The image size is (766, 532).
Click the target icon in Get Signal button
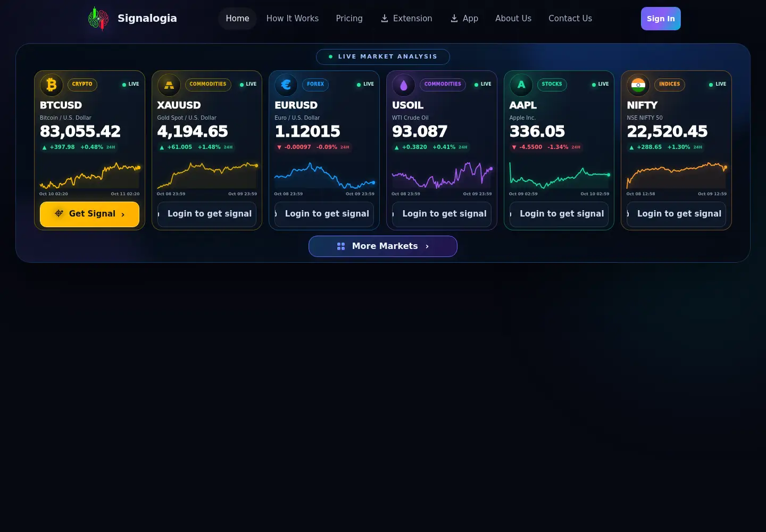click(x=59, y=213)
